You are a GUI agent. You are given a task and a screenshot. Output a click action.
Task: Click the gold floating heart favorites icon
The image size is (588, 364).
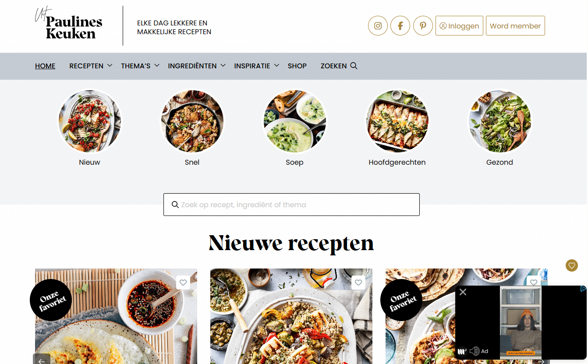pos(571,265)
